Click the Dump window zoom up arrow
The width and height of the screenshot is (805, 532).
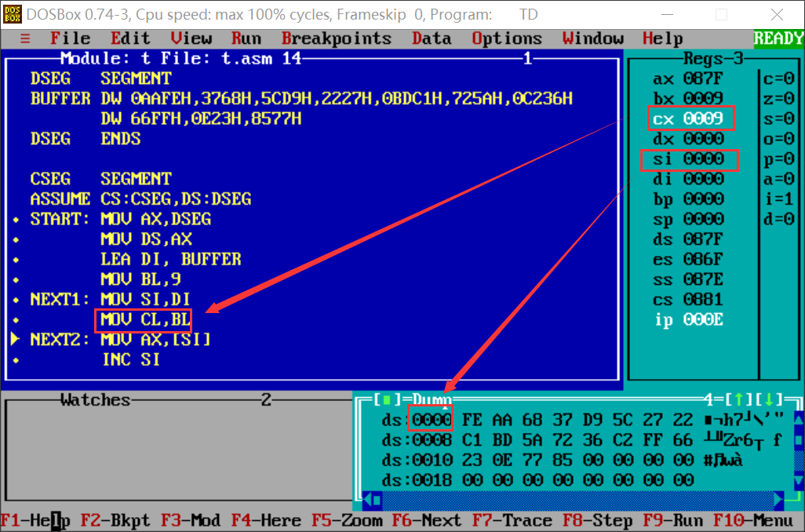point(738,399)
